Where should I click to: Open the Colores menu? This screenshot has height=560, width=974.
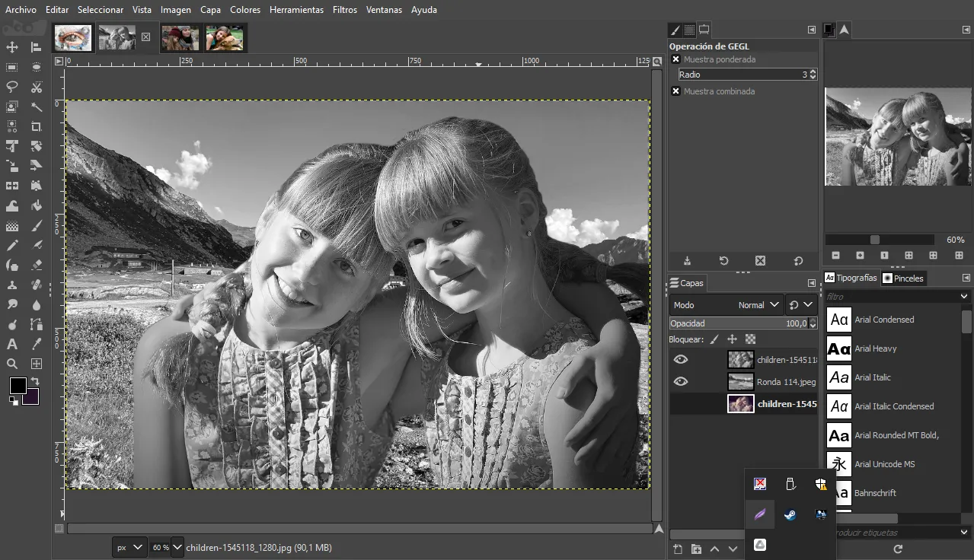click(245, 10)
